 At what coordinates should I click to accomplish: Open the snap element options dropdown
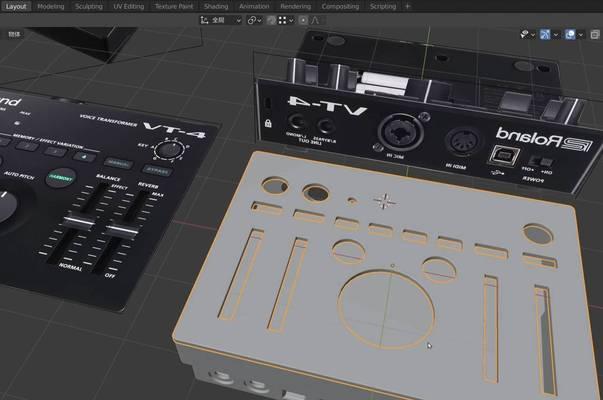click(x=286, y=20)
